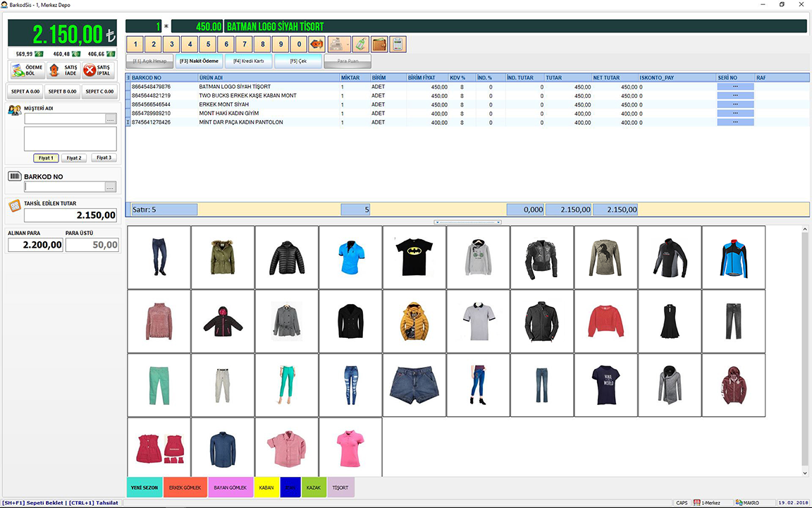This screenshot has height=508, width=812.
Task: Click the calculator icon beside TAHSİL EDİLEN TUTAR
Action: click(15, 206)
